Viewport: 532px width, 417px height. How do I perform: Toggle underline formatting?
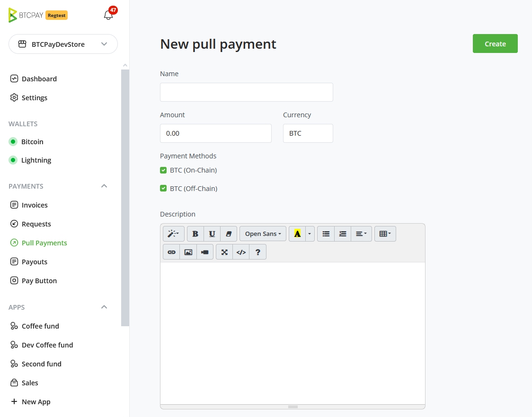tap(212, 234)
